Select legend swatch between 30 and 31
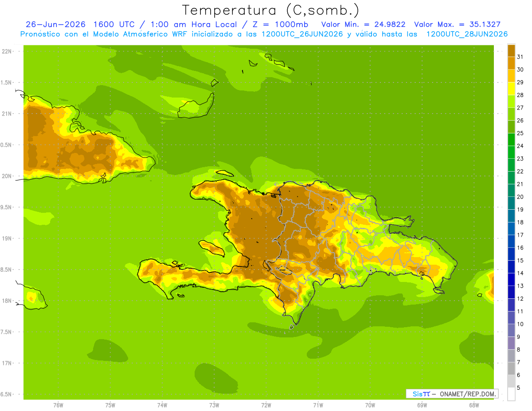Viewport: 532px width, 411px height. [x=511, y=63]
